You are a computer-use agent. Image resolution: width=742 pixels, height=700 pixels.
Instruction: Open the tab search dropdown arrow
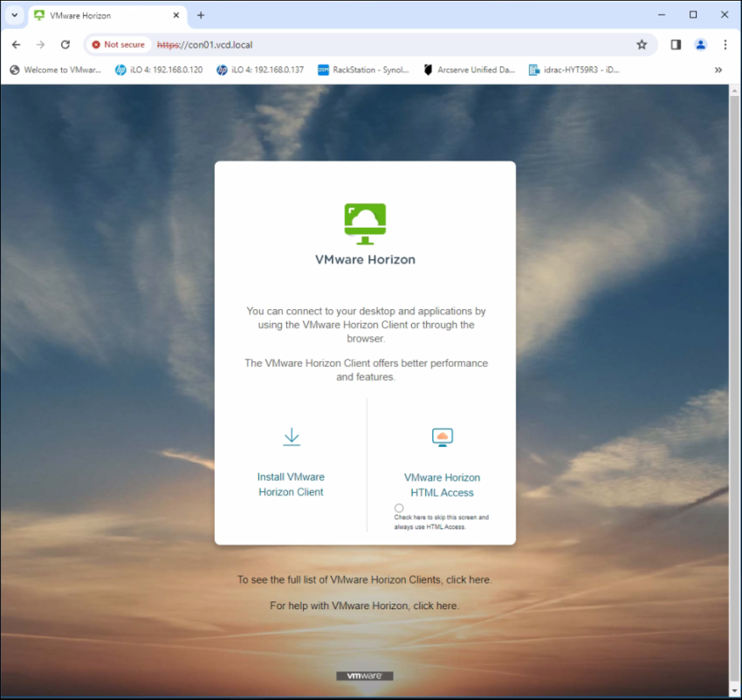13,14
